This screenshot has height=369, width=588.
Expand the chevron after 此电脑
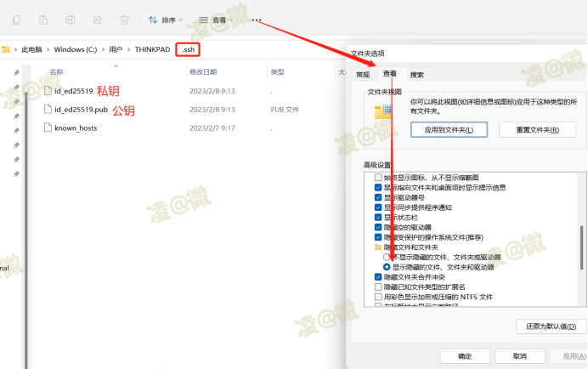pyautogui.click(x=48, y=49)
